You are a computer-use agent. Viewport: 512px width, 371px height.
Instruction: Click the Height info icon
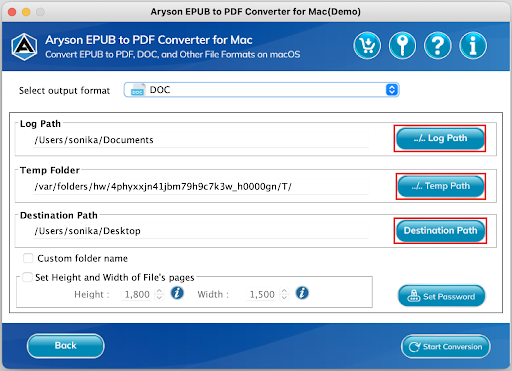[177, 293]
